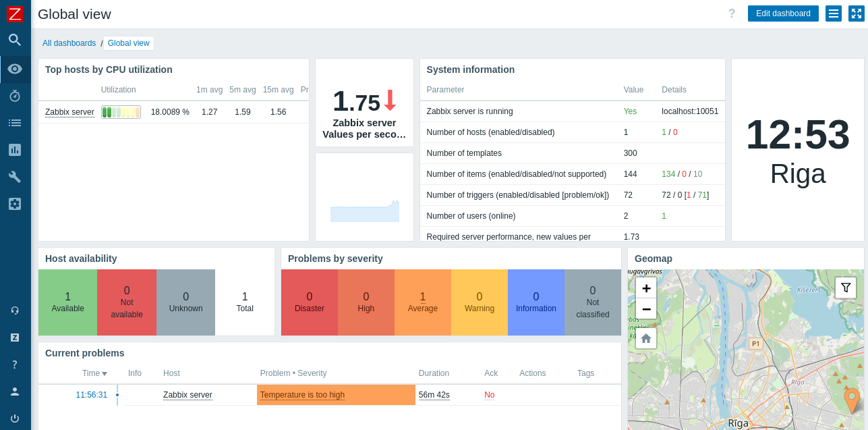This screenshot has width=868, height=430.
Task: Click the Current problems widget title
Action: 85,353
